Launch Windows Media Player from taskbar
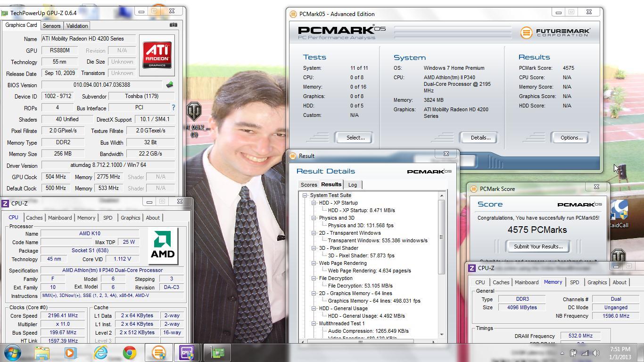The width and height of the screenshot is (644, 362). (x=71, y=353)
